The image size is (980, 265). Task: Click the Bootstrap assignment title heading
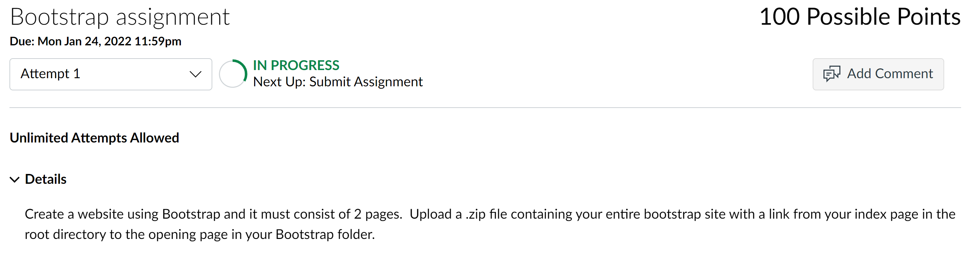coord(120,16)
